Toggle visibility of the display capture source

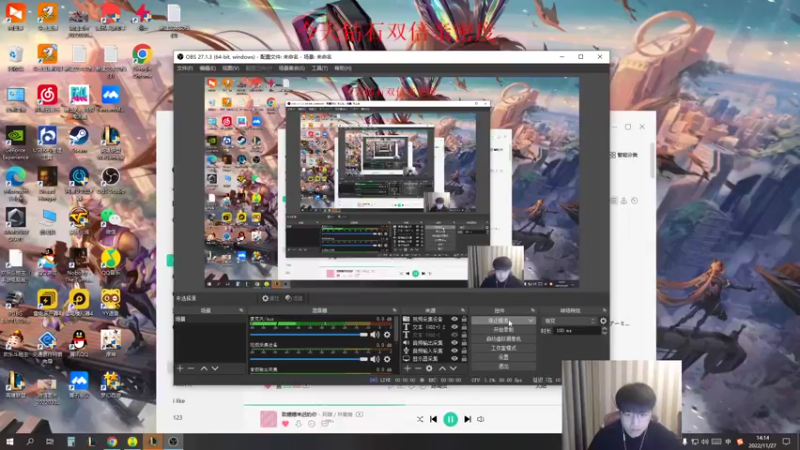pos(454,359)
